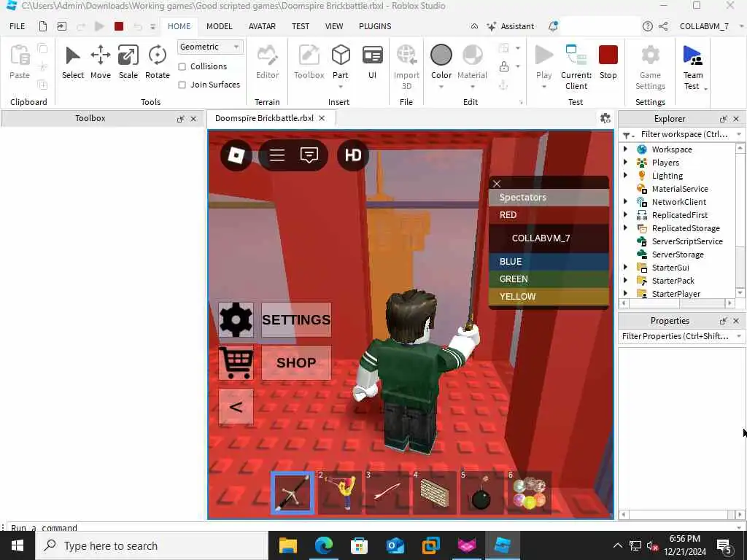Open viewport settings gear above the Explorer
This screenshot has width=747, height=560.
click(605, 118)
